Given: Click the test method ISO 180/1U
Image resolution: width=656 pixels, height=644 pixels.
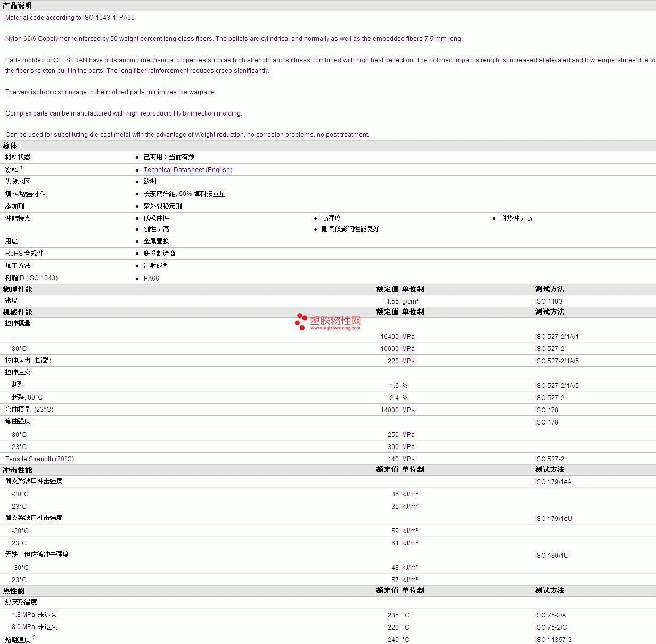Looking at the screenshot, I should [x=552, y=556].
